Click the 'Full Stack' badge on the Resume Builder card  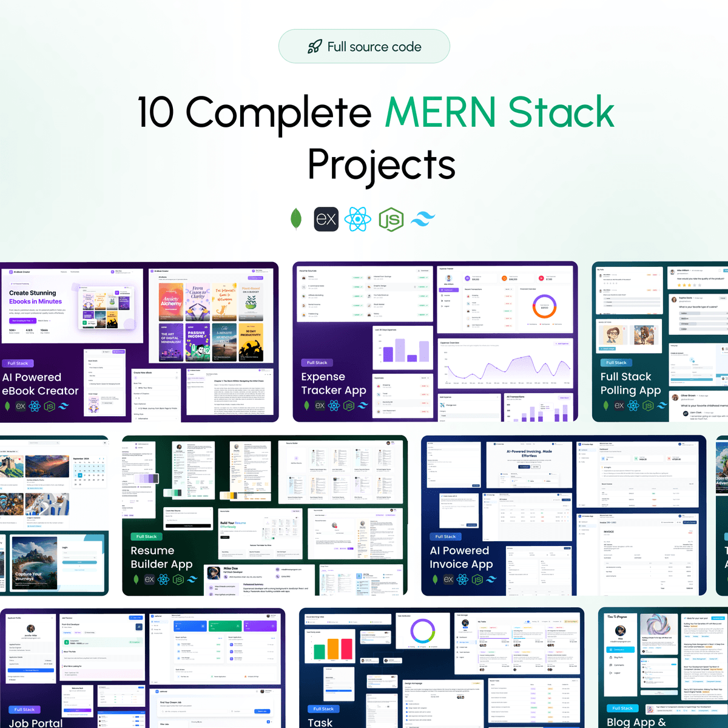click(x=146, y=536)
